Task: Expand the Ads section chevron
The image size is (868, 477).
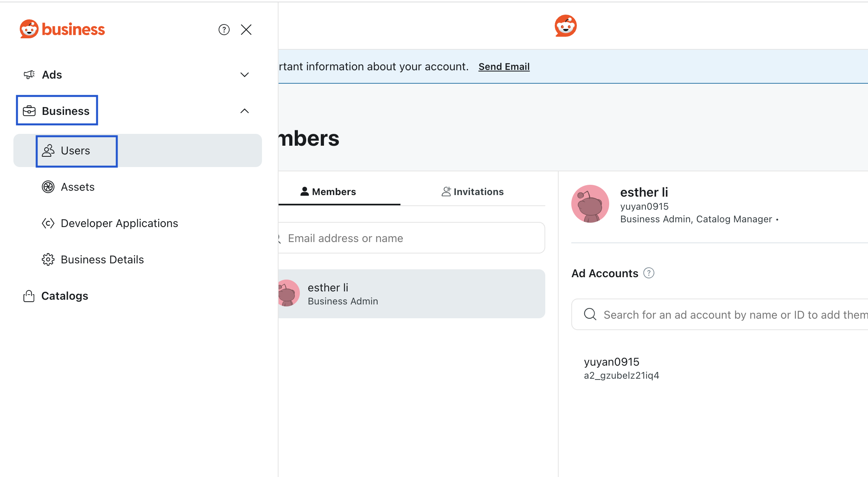Action: click(245, 75)
